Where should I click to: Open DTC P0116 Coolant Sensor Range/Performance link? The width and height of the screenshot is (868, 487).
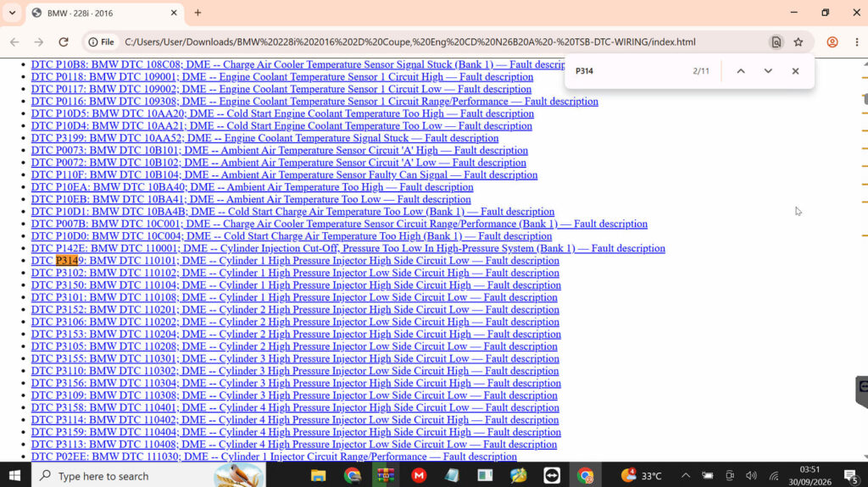tap(314, 102)
